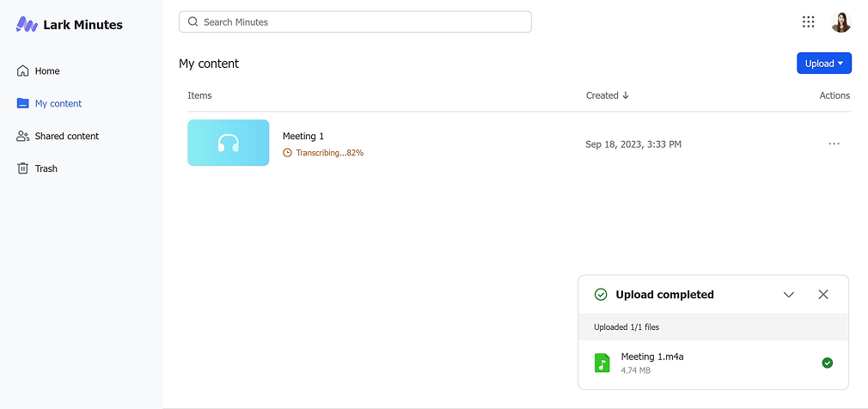The image size is (868, 409).
Task: Go to My content in sidebar
Action: tap(58, 104)
